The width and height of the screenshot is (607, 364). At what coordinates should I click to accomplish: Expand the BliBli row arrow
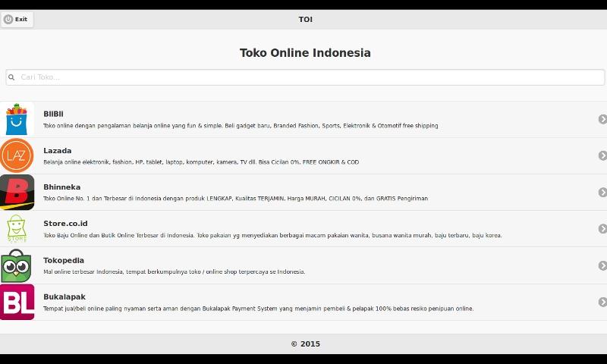602,119
